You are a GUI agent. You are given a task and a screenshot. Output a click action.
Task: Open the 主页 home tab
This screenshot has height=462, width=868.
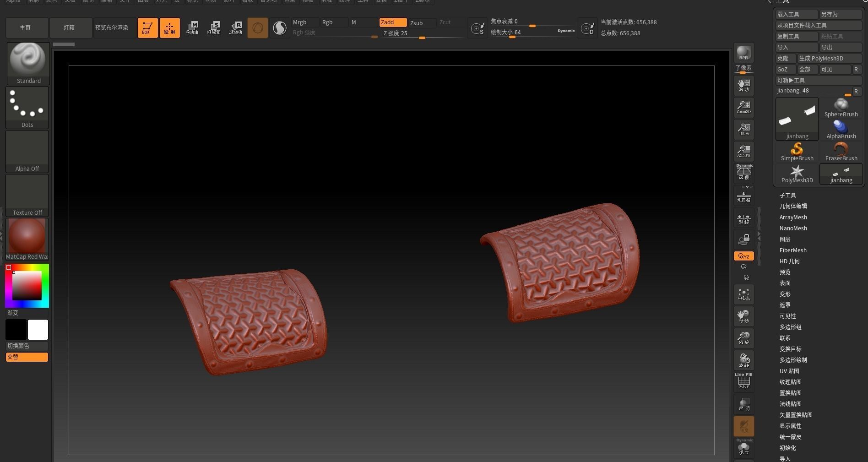tap(27, 27)
